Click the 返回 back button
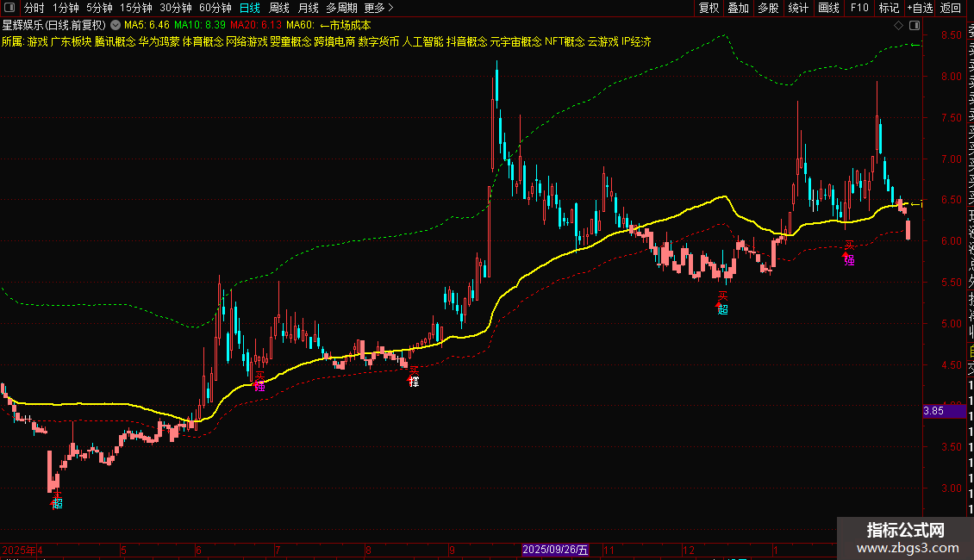The width and height of the screenshot is (974, 560). pyautogui.click(x=951, y=8)
